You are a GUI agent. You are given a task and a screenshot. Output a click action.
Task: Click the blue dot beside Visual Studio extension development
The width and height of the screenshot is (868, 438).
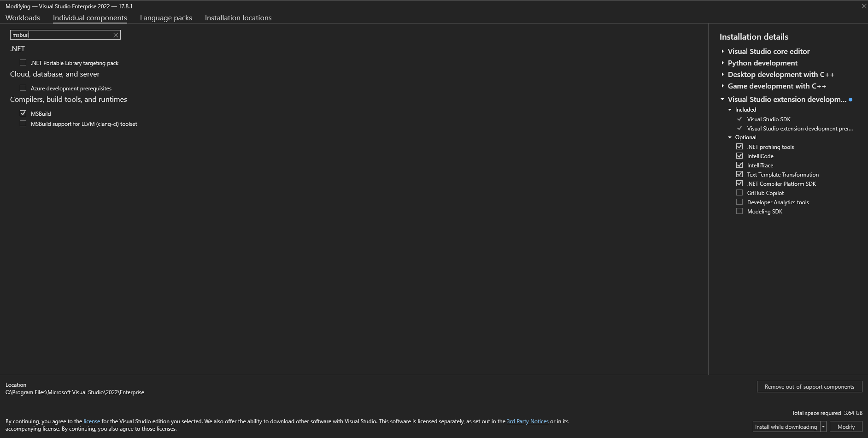pyautogui.click(x=850, y=100)
